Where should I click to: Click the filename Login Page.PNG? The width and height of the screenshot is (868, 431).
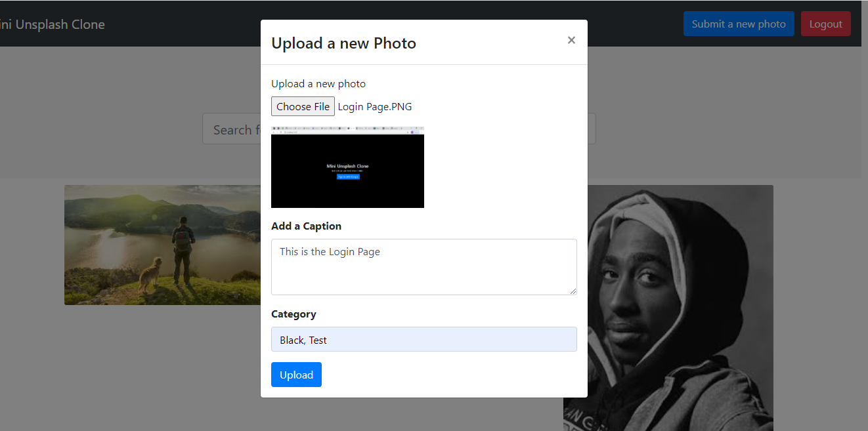pyautogui.click(x=375, y=106)
